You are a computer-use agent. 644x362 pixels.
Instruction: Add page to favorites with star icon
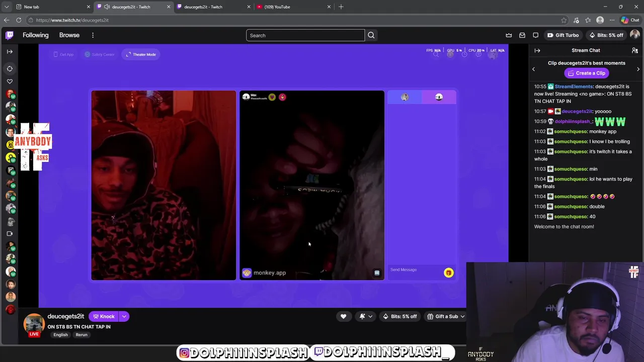pyautogui.click(x=564, y=20)
